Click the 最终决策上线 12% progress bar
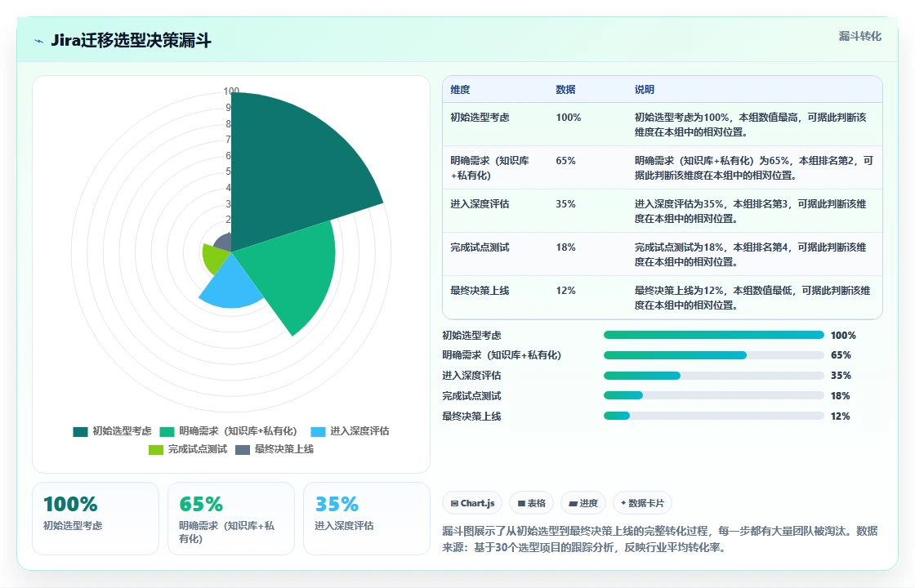915x588 pixels. tap(714, 416)
